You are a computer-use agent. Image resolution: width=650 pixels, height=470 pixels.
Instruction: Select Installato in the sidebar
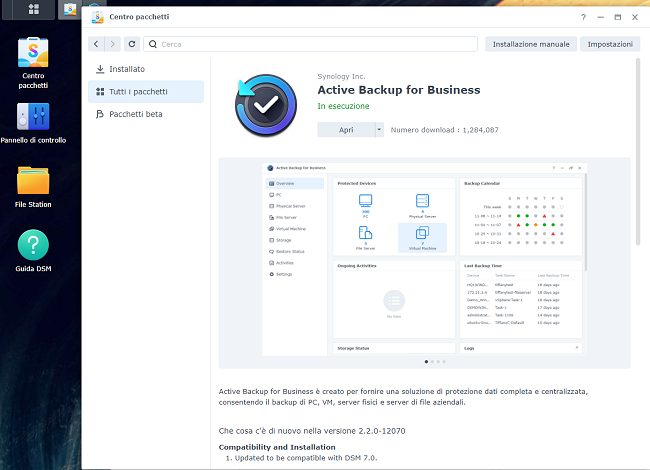tap(146, 69)
